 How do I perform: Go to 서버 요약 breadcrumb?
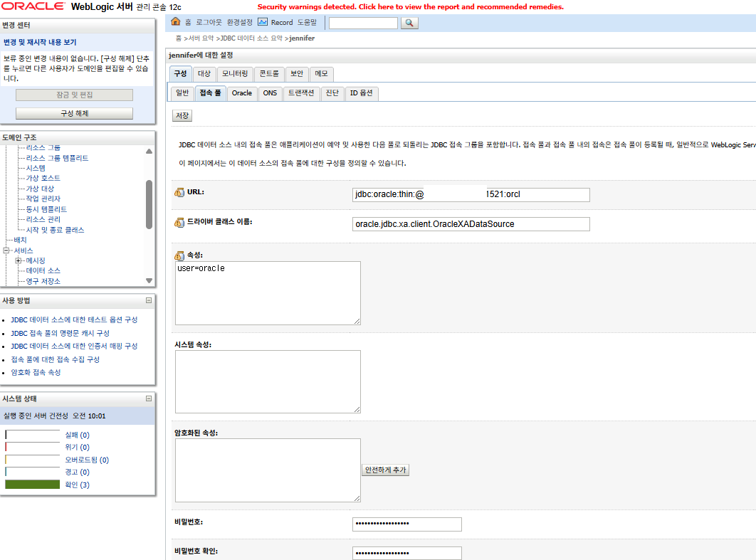point(201,38)
